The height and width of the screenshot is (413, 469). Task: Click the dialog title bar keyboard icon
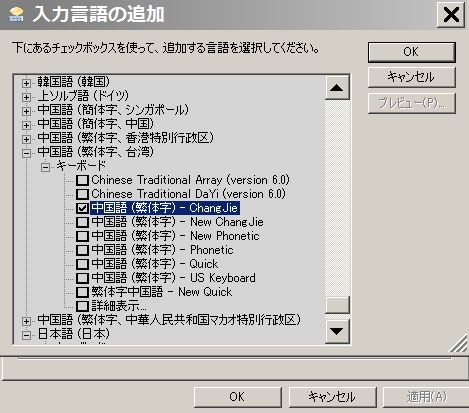[x=16, y=15]
